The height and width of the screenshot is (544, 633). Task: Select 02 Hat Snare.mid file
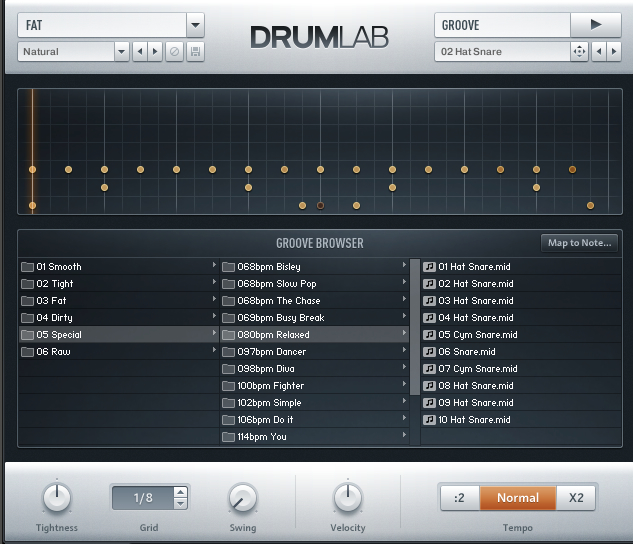521,284
